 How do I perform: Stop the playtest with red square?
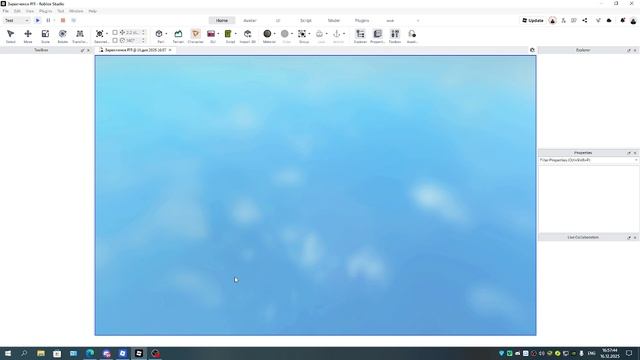63,20
